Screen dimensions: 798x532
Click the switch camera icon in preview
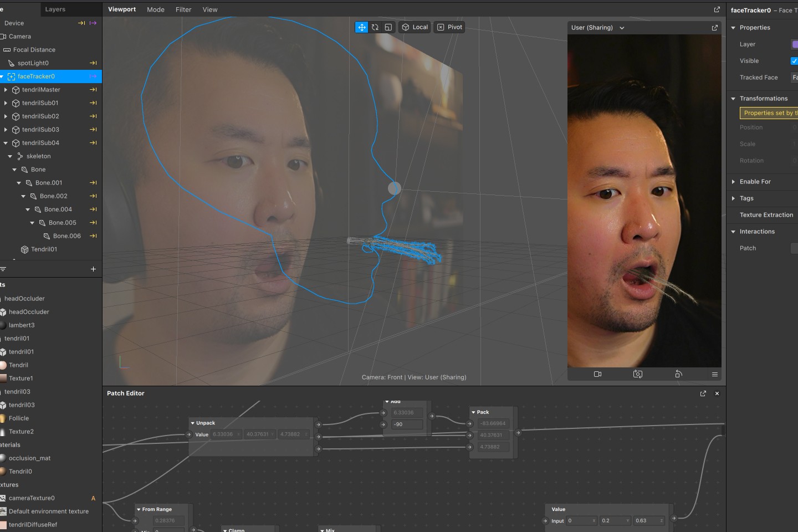coord(637,374)
